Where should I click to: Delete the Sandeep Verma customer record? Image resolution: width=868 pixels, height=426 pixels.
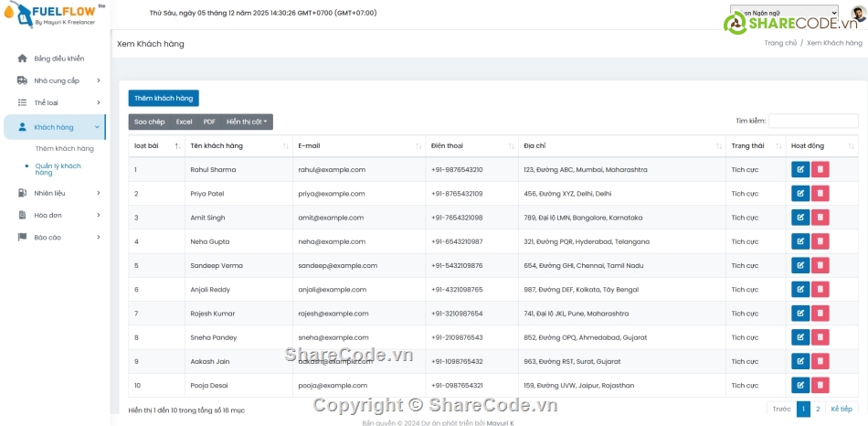pyautogui.click(x=820, y=265)
